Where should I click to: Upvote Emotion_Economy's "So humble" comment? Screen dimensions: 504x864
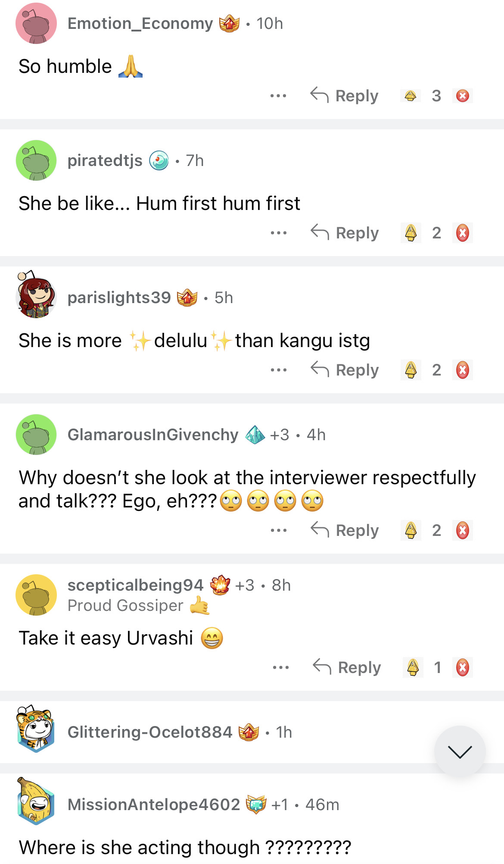coord(411,96)
